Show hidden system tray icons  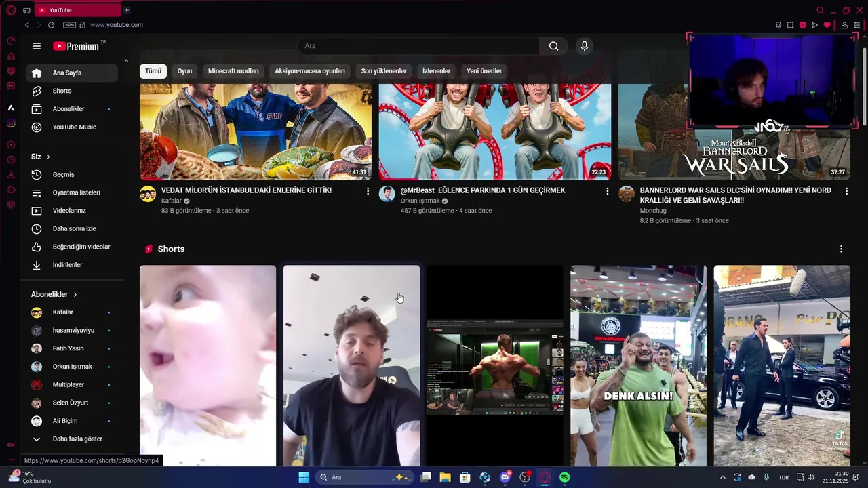click(x=722, y=477)
